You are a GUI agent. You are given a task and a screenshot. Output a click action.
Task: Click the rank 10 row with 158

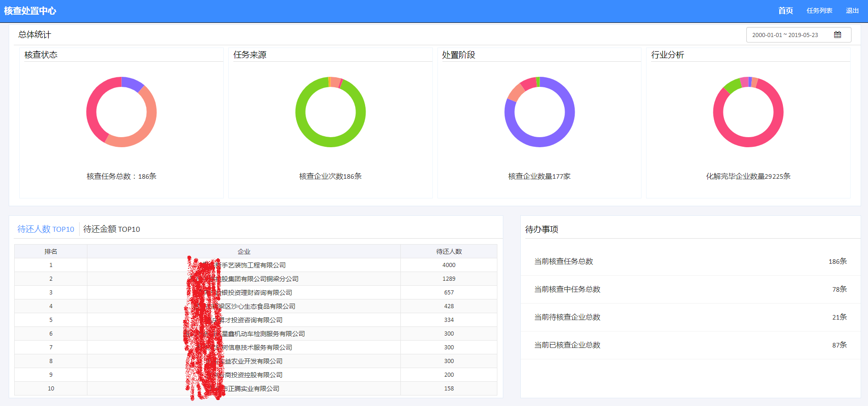coord(255,389)
